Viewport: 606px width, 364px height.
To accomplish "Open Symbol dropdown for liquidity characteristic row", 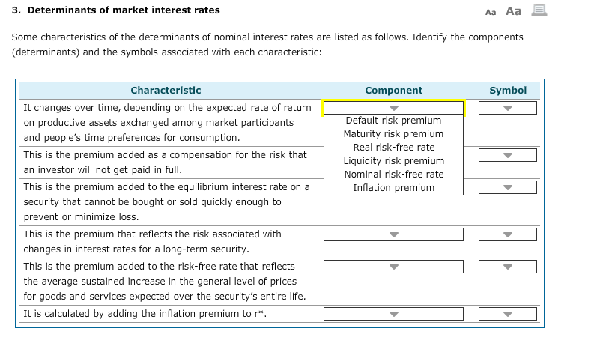I will pyautogui.click(x=508, y=187).
